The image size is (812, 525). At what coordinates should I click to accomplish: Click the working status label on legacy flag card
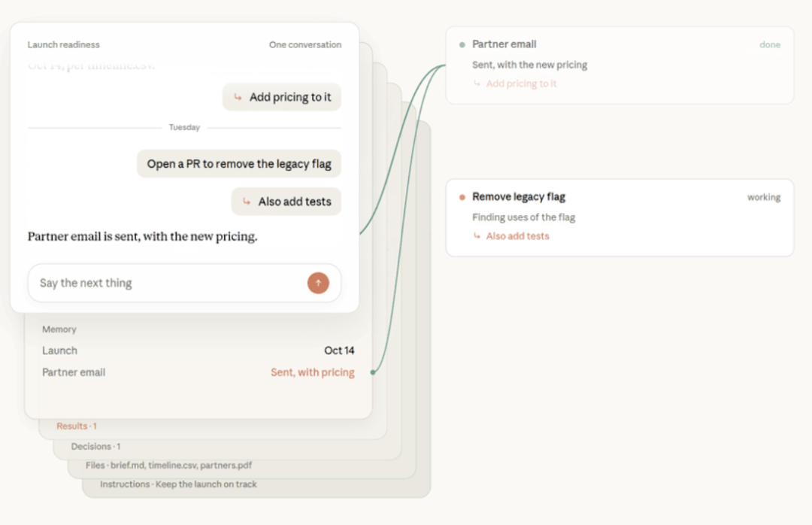pos(764,197)
